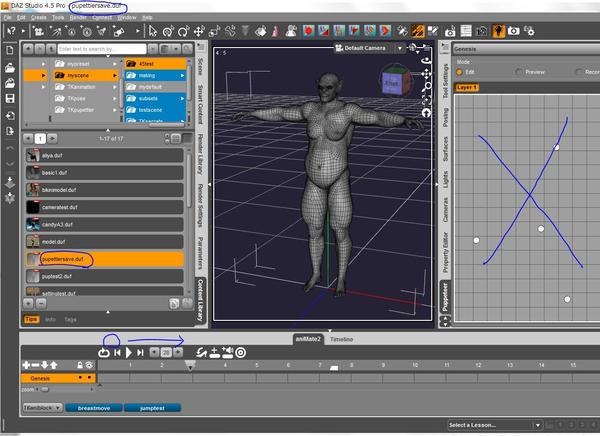Viewport: 600px width, 436px height.
Task: Toggle second dot on the Genesis track
Action: pyautogui.click(x=90, y=378)
